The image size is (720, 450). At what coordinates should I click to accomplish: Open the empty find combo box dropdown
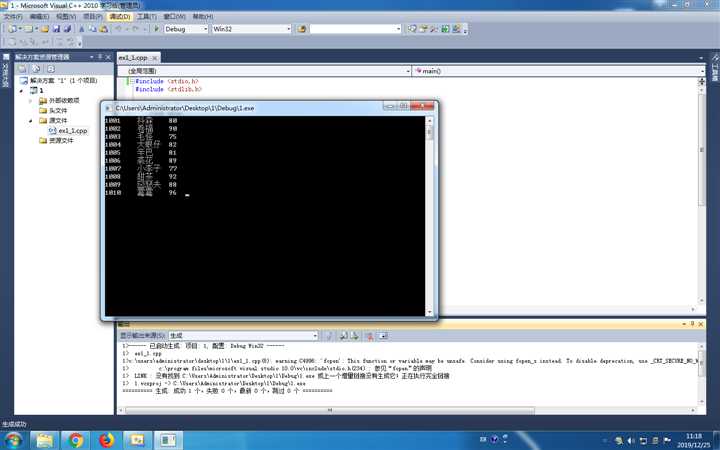point(398,29)
